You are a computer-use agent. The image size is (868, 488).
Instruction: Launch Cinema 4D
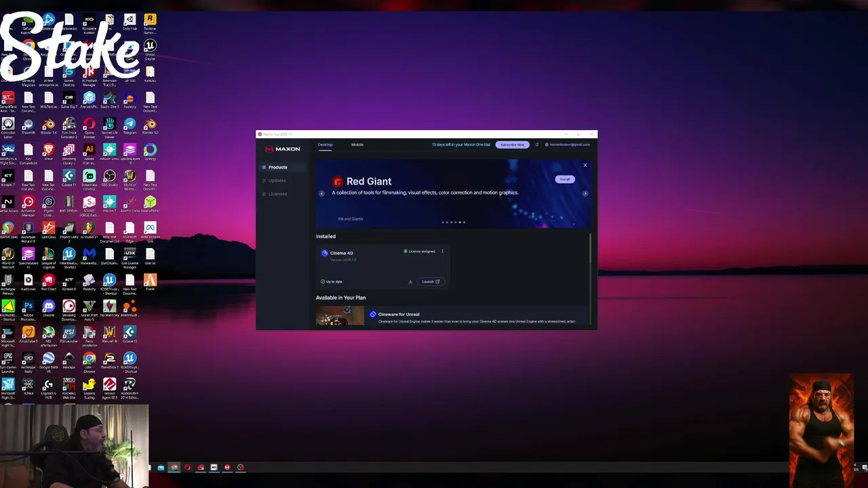point(431,281)
